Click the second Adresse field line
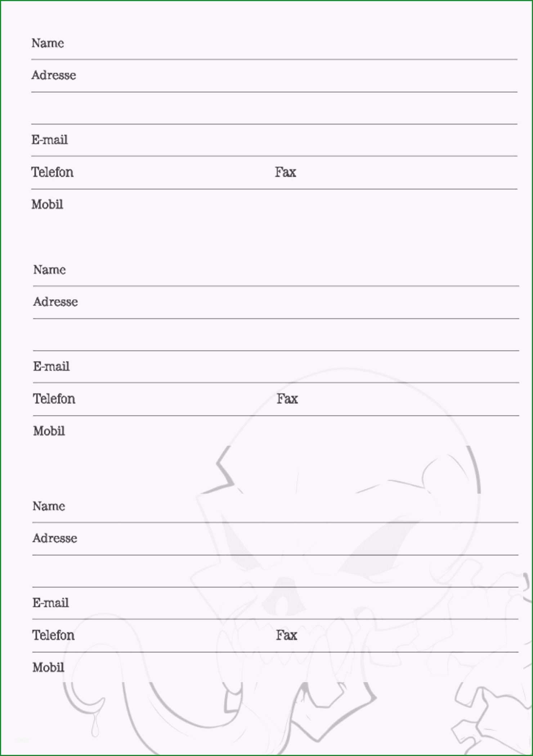Image resolution: width=533 pixels, height=756 pixels. click(x=276, y=303)
